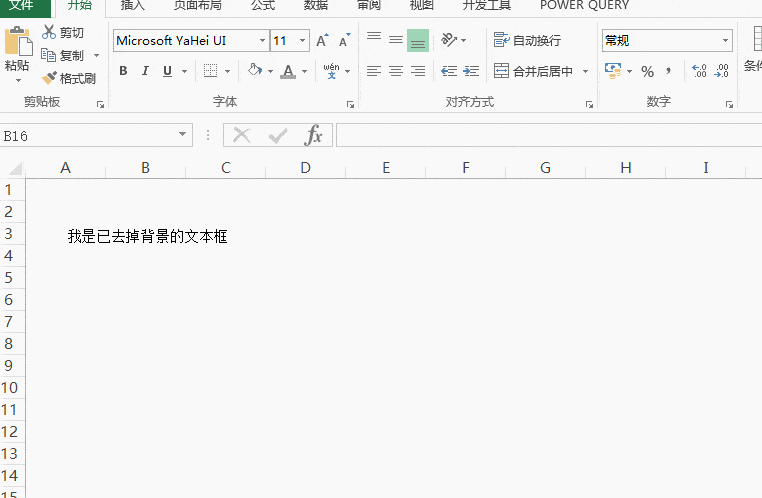Click the Borders icon

point(210,71)
